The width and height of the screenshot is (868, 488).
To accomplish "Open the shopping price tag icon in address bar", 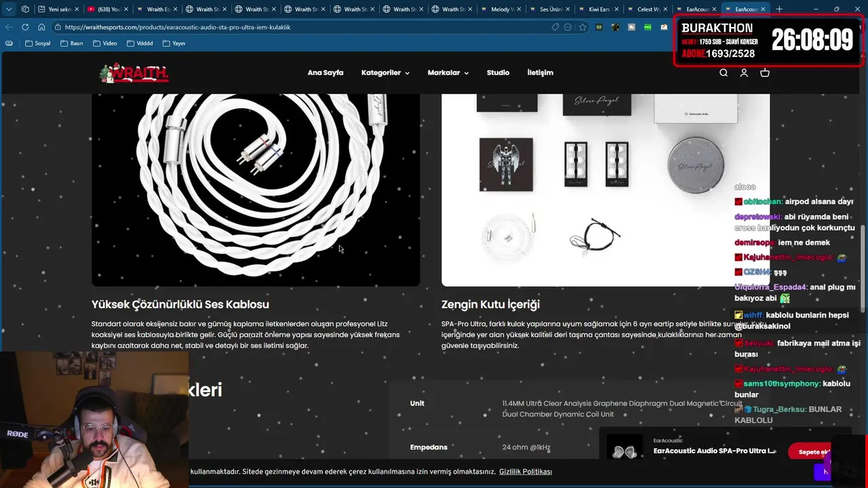I will coord(555,27).
